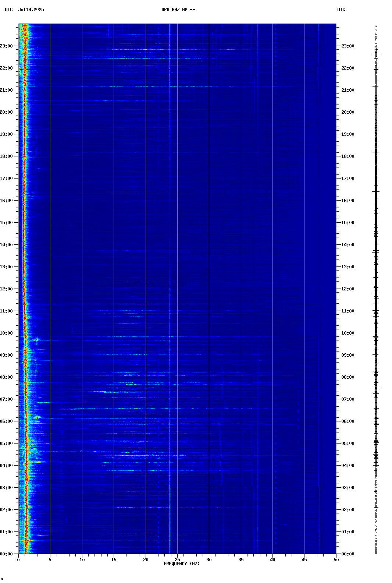Click the "5" tick label on the frequency axis
Image resolution: width=392 pixels, height=583 pixels.
click(50, 560)
